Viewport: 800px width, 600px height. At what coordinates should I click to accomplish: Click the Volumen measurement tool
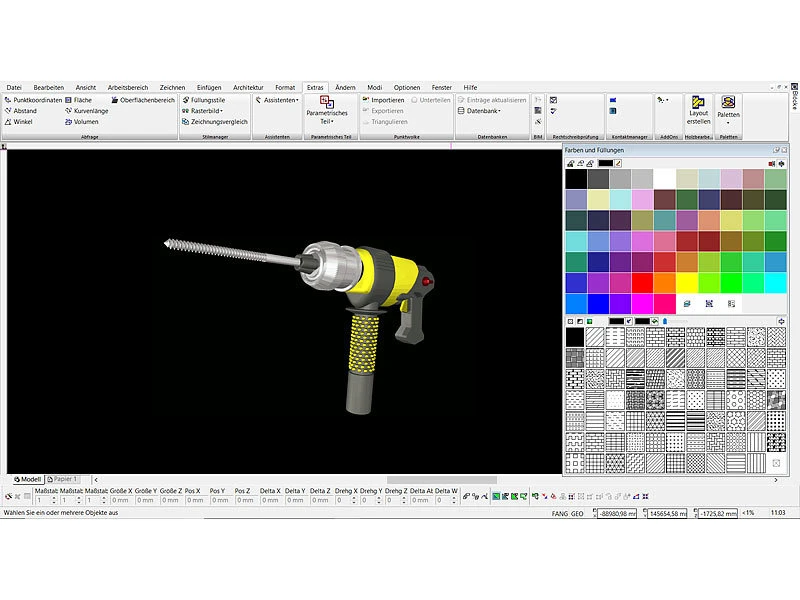pyautogui.click(x=86, y=122)
